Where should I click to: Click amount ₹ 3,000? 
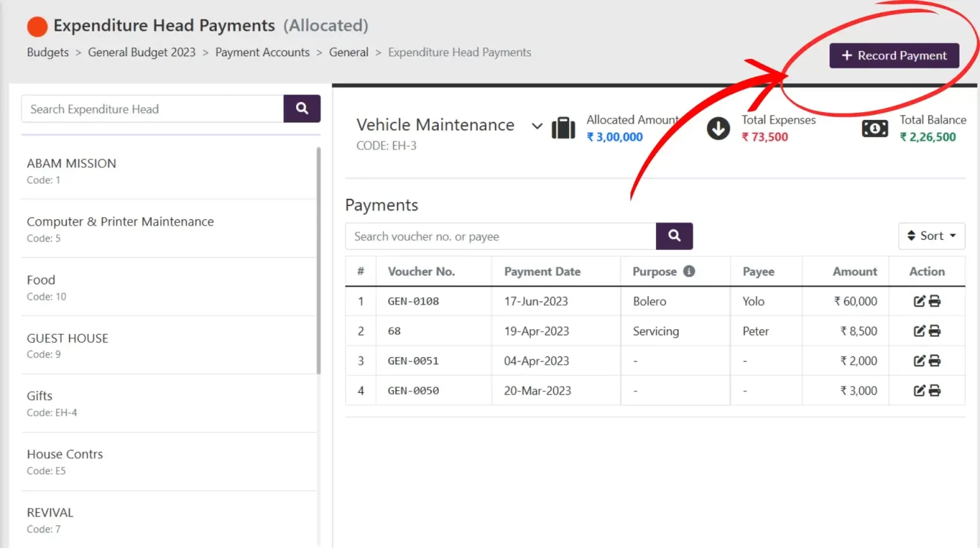point(859,390)
